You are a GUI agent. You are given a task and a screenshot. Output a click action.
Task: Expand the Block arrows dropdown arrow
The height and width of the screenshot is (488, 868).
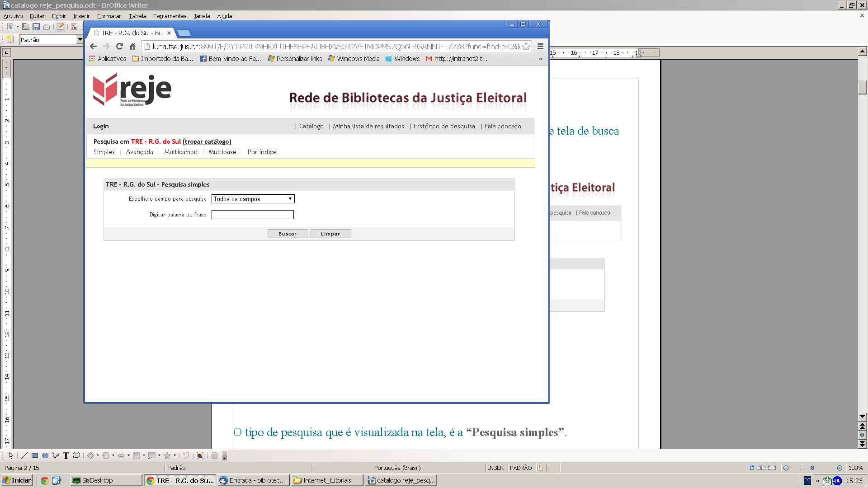tap(128, 455)
